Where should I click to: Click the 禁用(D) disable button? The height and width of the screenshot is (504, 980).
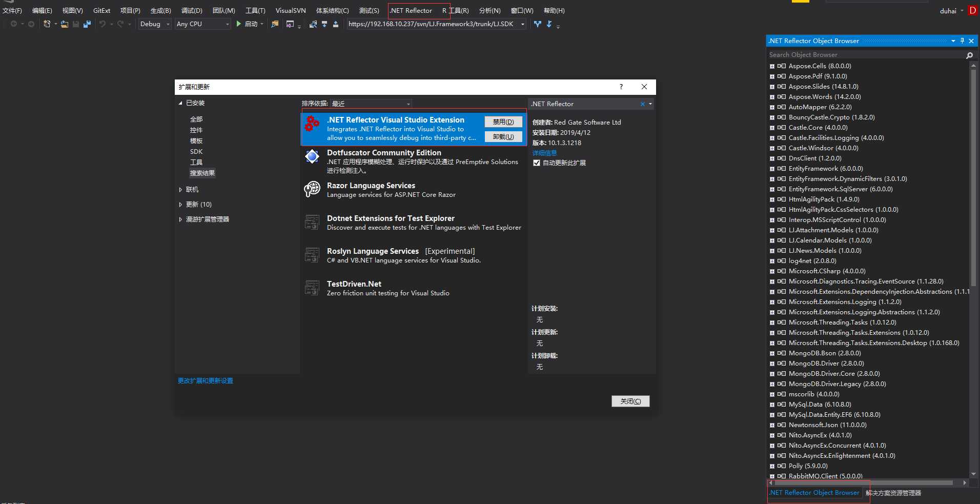[x=503, y=122]
